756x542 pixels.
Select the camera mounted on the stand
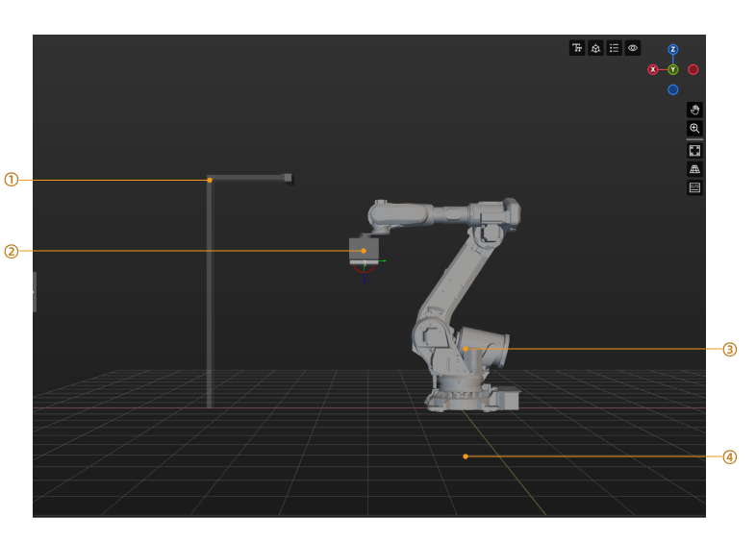click(287, 178)
